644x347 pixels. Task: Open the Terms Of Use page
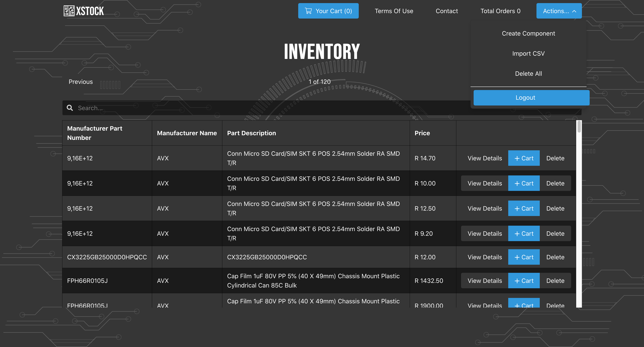394,11
